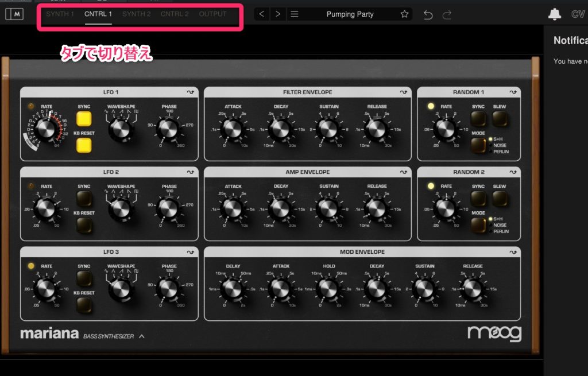Click the Filter Envelope modulation assign icon
This screenshot has width=588, height=376.
coord(404,92)
